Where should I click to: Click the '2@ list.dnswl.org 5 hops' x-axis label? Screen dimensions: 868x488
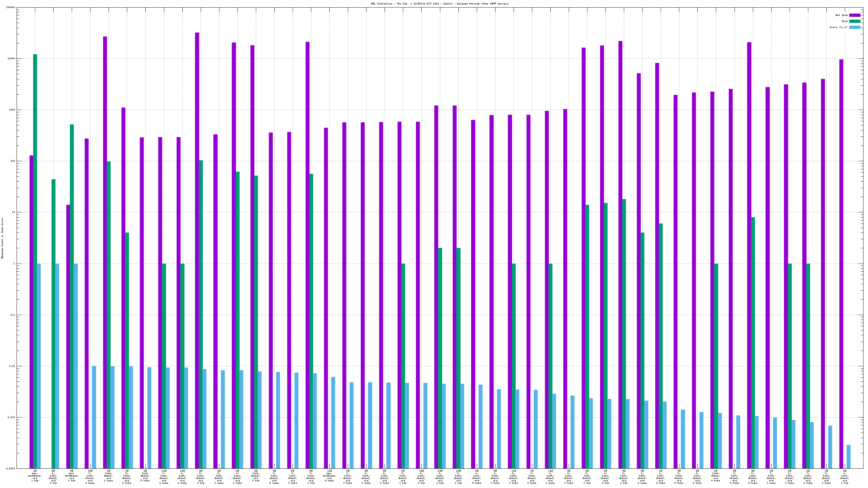145,476
